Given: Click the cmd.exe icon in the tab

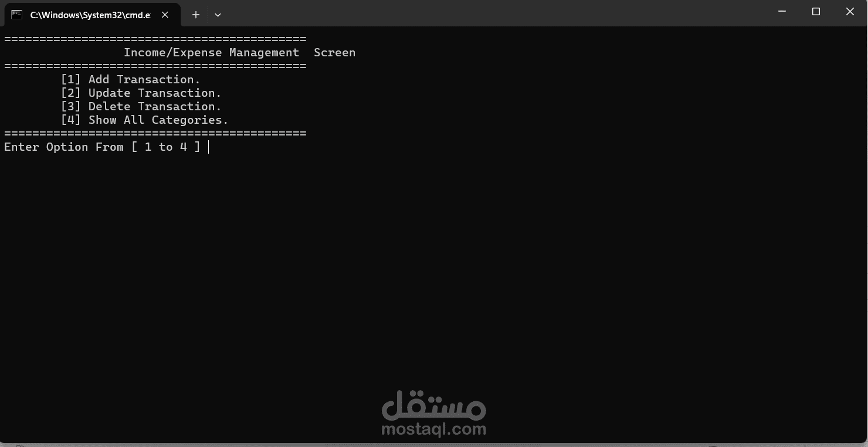Looking at the screenshot, I should pos(16,15).
